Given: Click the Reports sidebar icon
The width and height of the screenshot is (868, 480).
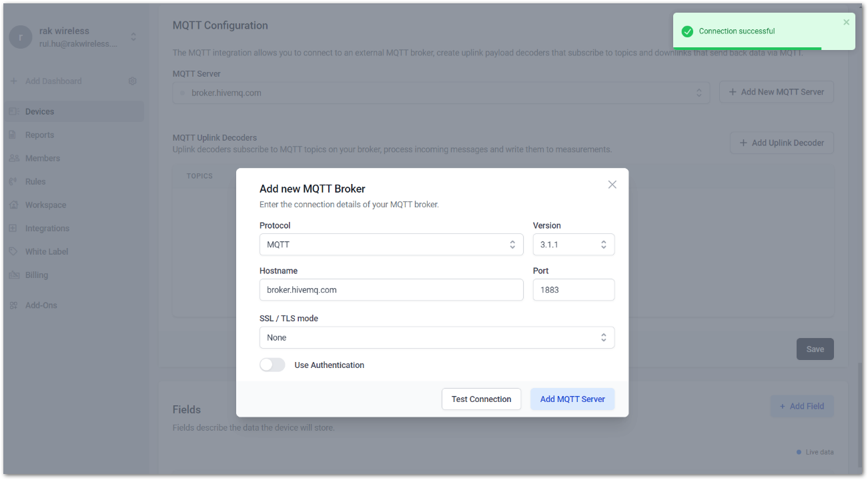Looking at the screenshot, I should (13, 135).
